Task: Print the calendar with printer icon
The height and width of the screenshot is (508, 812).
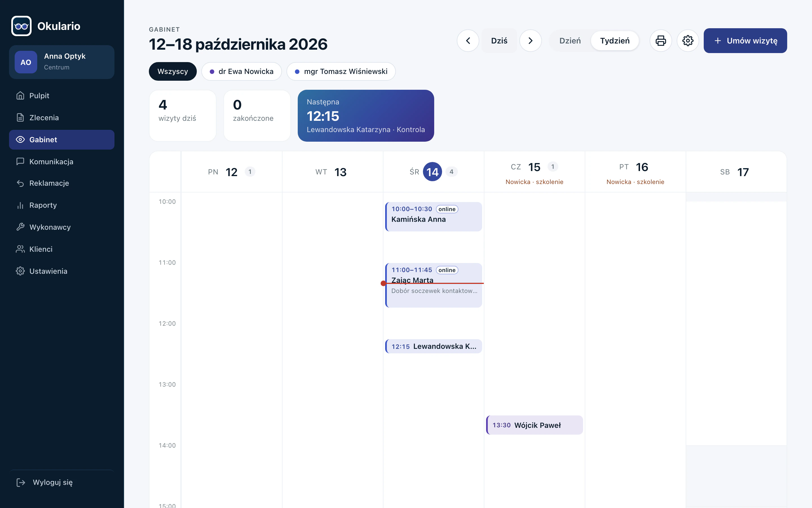Action: [661, 41]
